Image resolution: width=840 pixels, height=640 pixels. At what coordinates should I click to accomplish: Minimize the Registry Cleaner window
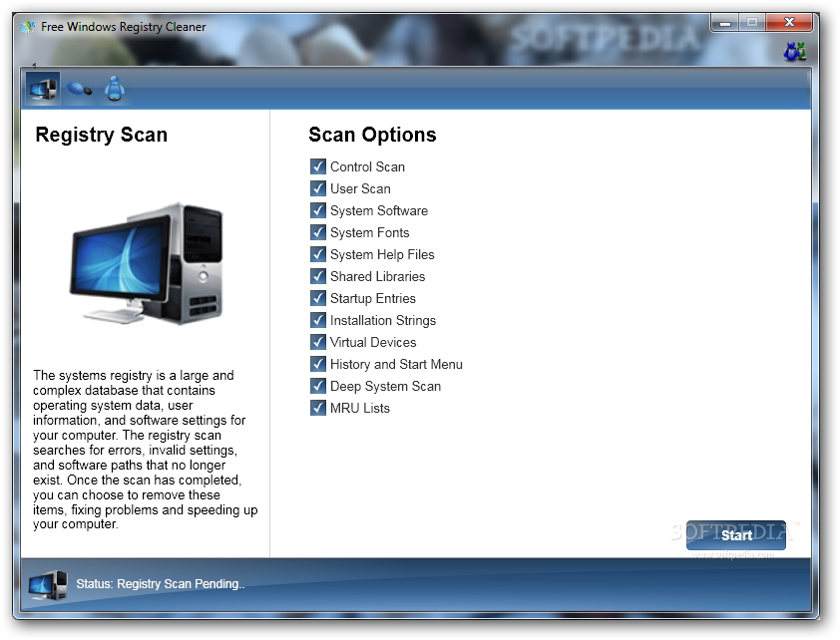pos(725,23)
